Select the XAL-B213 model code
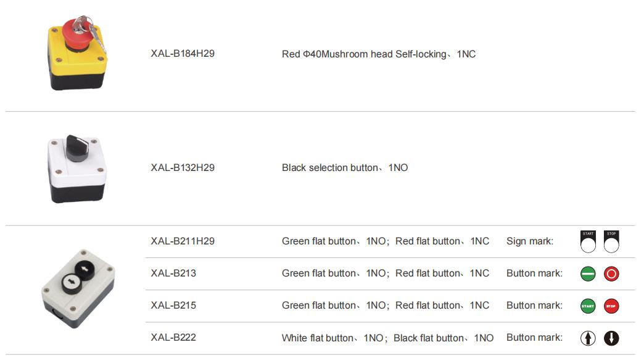The image size is (644, 358). click(x=173, y=273)
